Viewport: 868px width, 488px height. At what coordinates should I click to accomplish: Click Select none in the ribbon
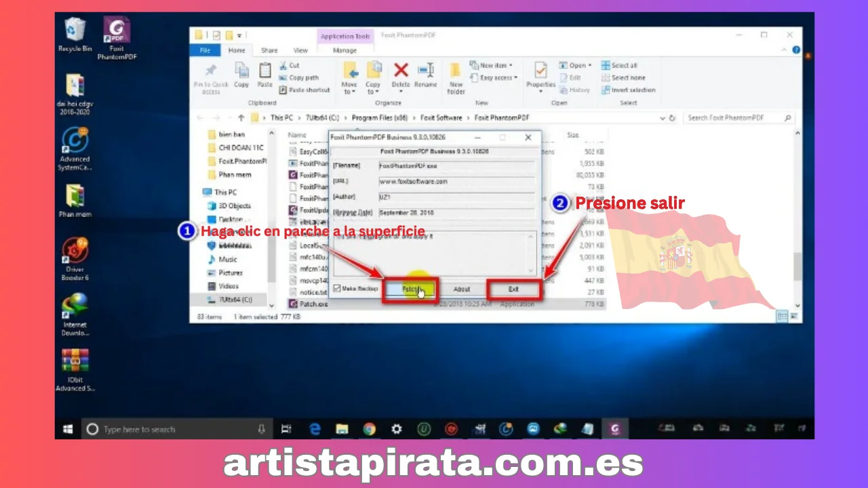(x=623, y=78)
